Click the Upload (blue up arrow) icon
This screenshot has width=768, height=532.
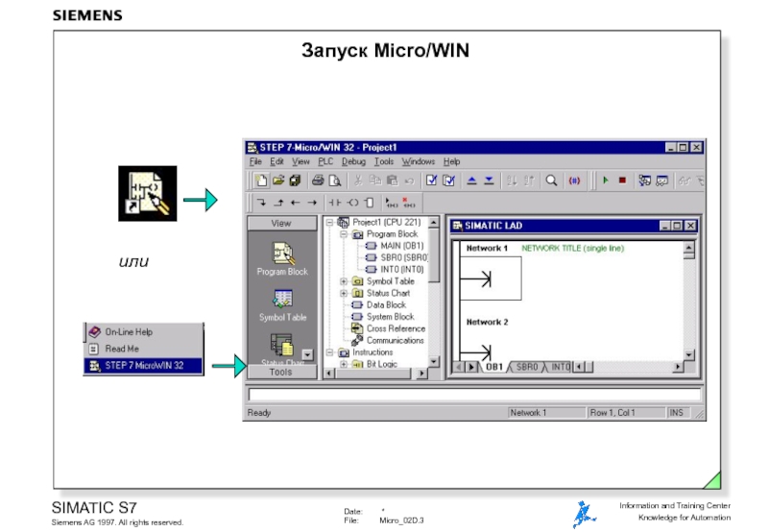[x=471, y=181]
